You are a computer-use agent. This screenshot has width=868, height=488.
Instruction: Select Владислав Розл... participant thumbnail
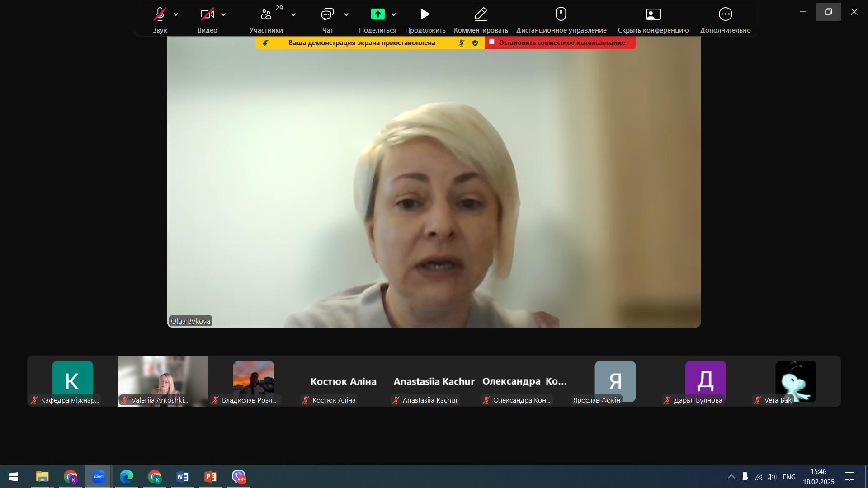[x=253, y=381]
